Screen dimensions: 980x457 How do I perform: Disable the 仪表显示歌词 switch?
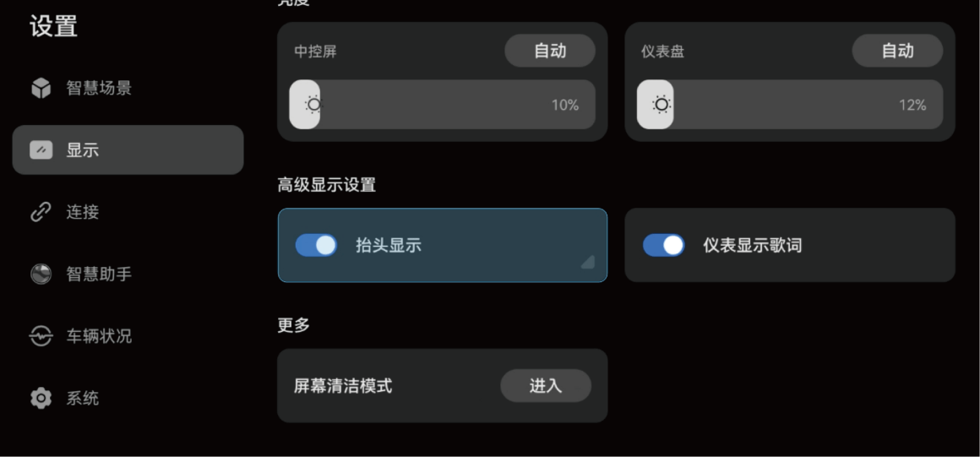point(663,246)
